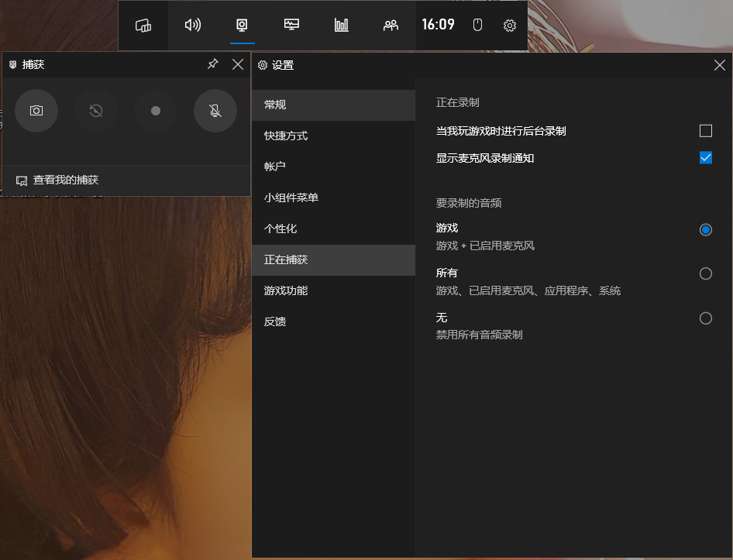
Task: Toggle mouse click-through icon
Action: [x=477, y=26]
